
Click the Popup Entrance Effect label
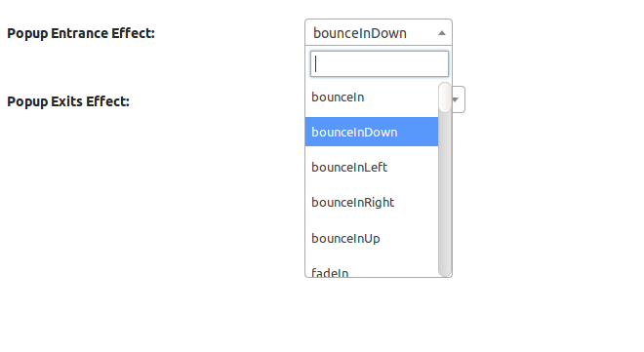pyautogui.click(x=81, y=33)
